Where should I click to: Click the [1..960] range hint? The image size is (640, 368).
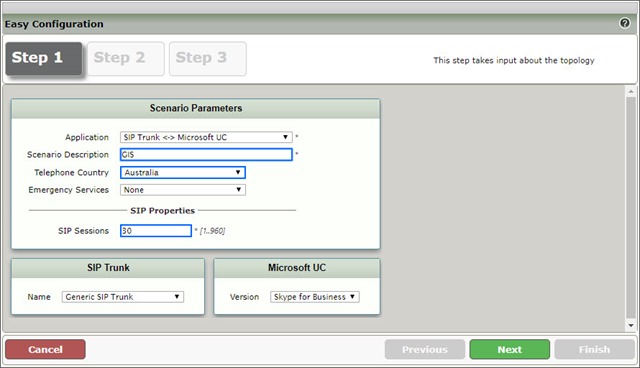point(212,231)
